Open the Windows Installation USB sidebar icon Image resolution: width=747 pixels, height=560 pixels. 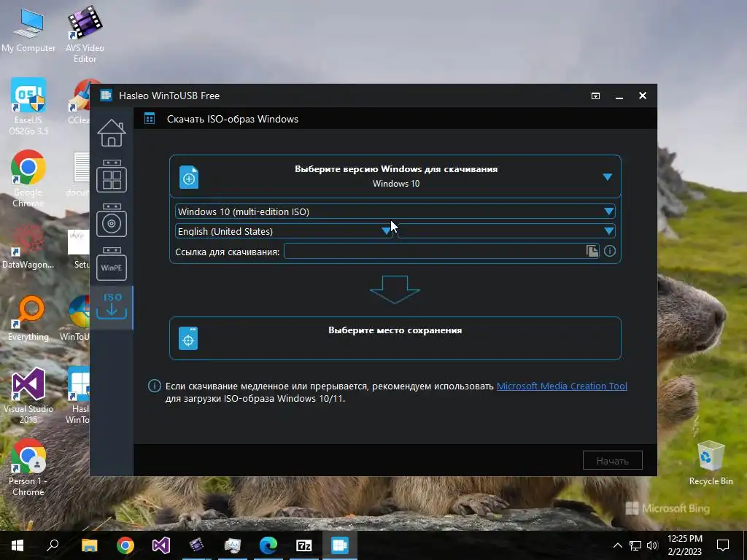pos(112,220)
